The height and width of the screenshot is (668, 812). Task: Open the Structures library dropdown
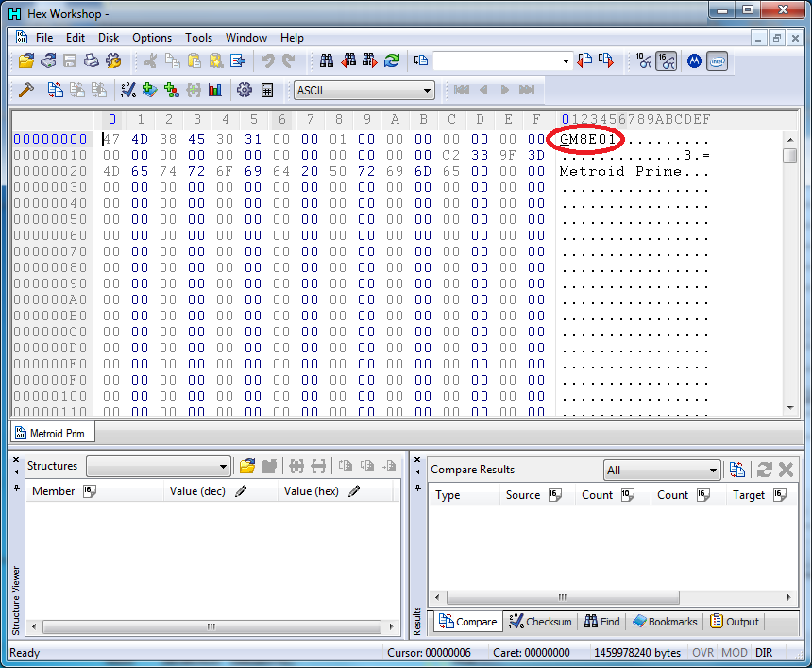pyautogui.click(x=159, y=467)
